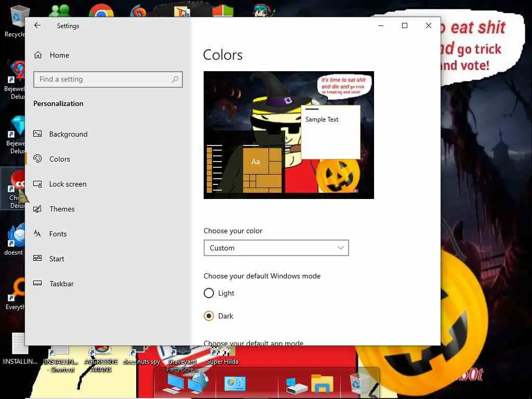The width and height of the screenshot is (532, 399).
Task: Select the Super Hilda desktop shortcut
Action: [222, 355]
